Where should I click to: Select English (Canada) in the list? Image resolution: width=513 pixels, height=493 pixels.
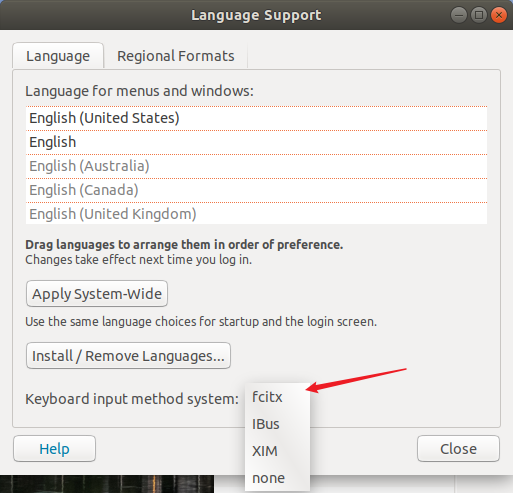point(256,190)
